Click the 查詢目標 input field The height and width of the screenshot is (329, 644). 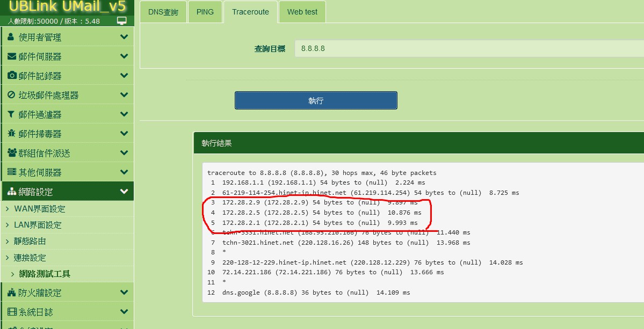tap(467, 48)
